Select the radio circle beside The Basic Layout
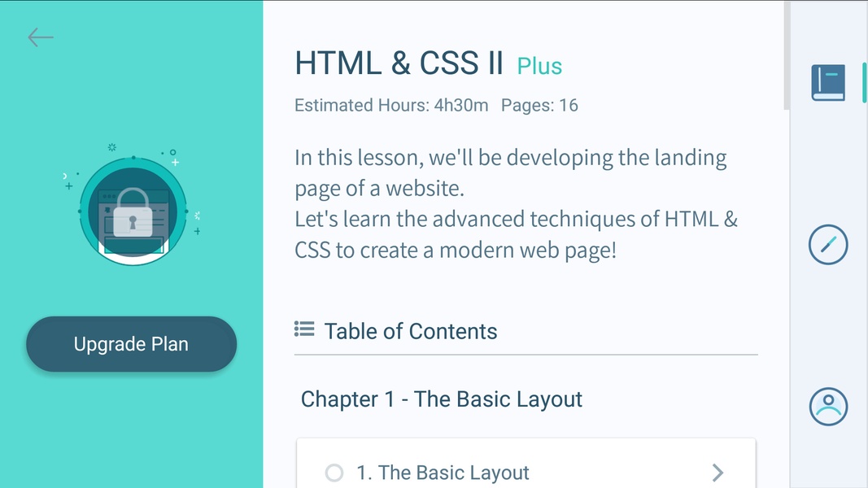This screenshot has width=868, height=488. click(x=334, y=473)
